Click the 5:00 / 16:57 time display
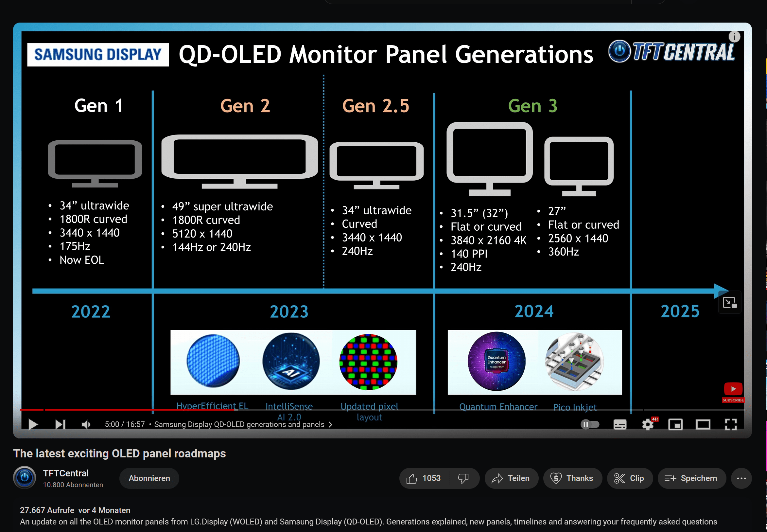The width and height of the screenshot is (767, 532). coord(125,424)
